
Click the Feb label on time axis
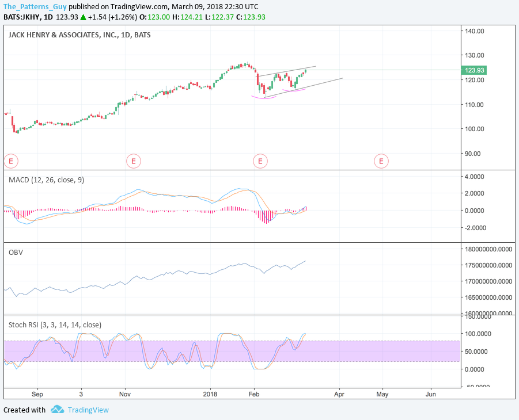point(254,394)
